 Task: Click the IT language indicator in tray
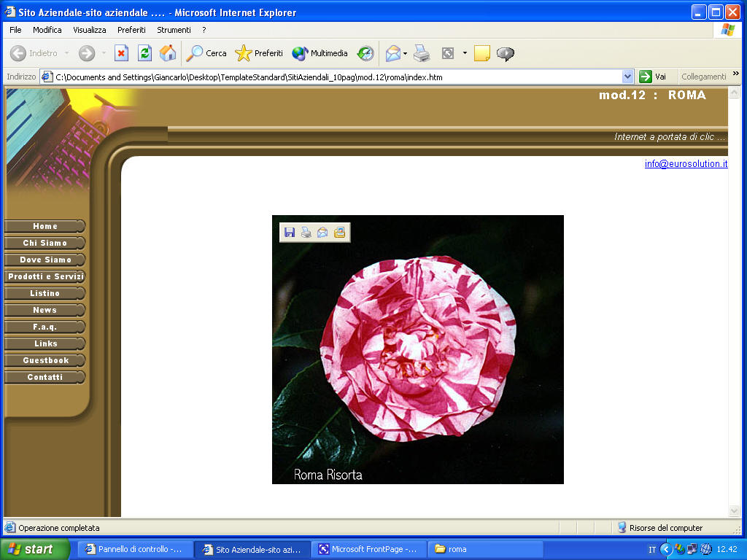652,550
